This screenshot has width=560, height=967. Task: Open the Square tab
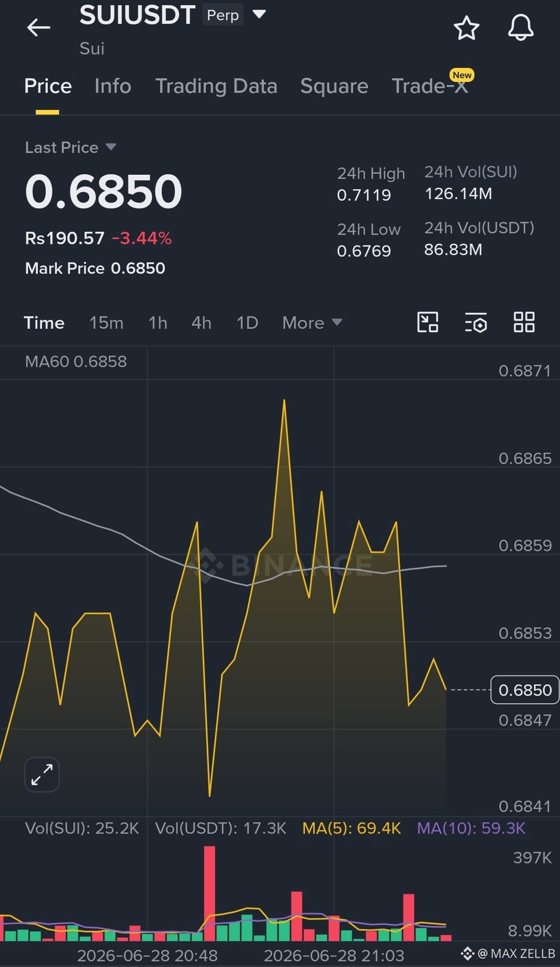click(x=334, y=86)
